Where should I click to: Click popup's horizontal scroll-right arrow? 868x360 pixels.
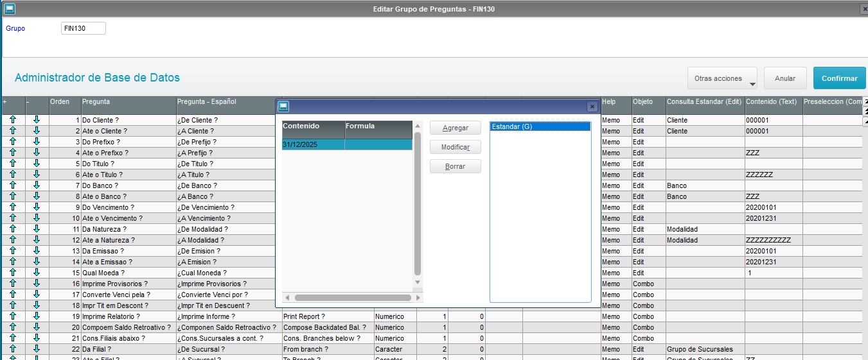(418, 298)
